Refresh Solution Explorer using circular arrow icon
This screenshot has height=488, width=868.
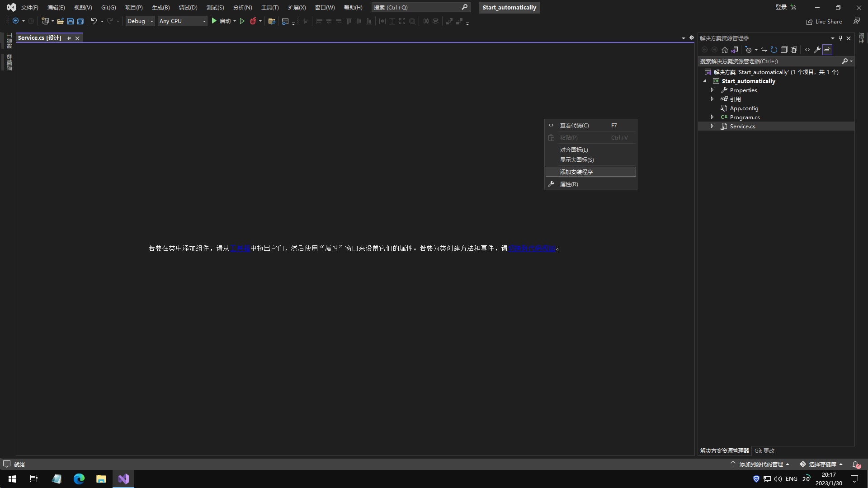pos(774,50)
